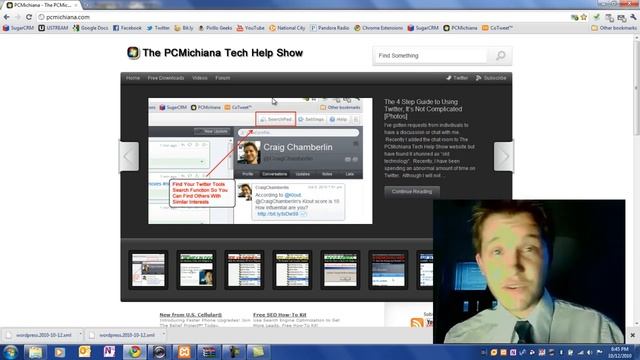The image size is (640, 360).
Task: Open the orange XAMPP taskbar icon
Action: tap(184, 352)
